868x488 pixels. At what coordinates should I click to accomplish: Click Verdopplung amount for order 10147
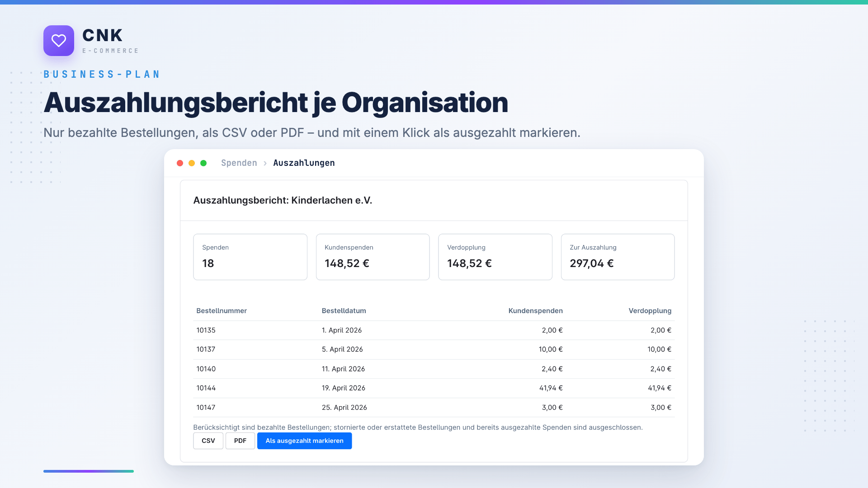661,408
